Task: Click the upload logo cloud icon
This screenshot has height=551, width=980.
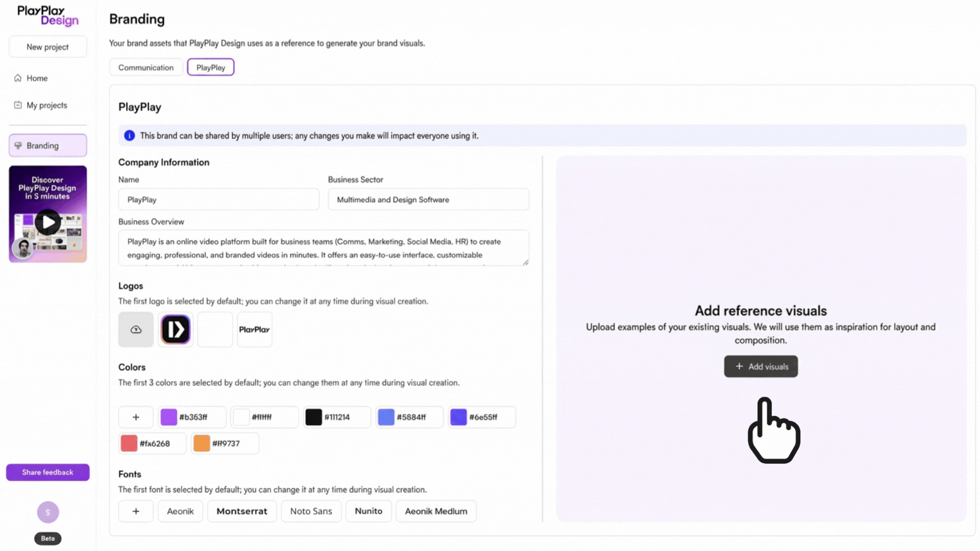Action: click(136, 330)
